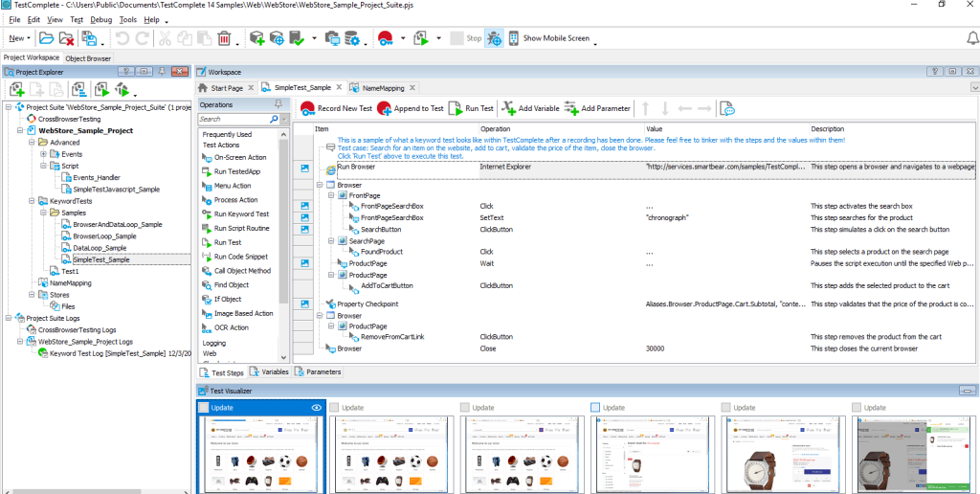
Task: Select BrowserLoop_Sample in project tree
Action: [104, 236]
